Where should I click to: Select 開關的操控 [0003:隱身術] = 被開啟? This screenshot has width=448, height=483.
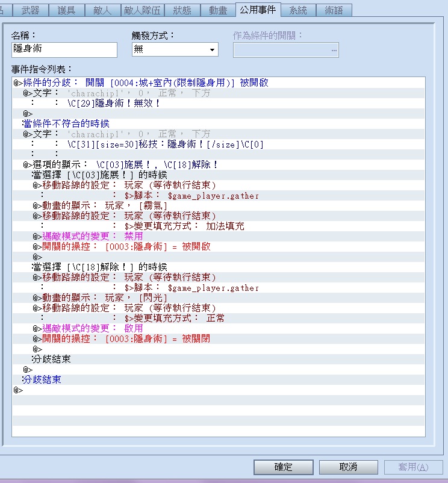coord(219,246)
